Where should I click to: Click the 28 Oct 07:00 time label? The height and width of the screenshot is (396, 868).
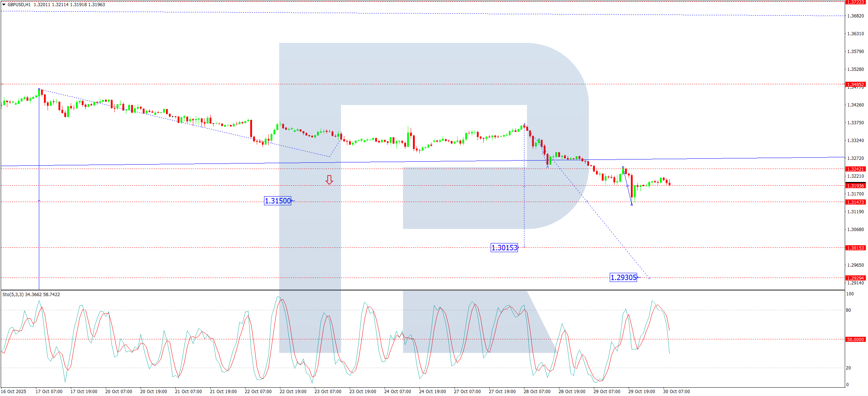click(537, 391)
